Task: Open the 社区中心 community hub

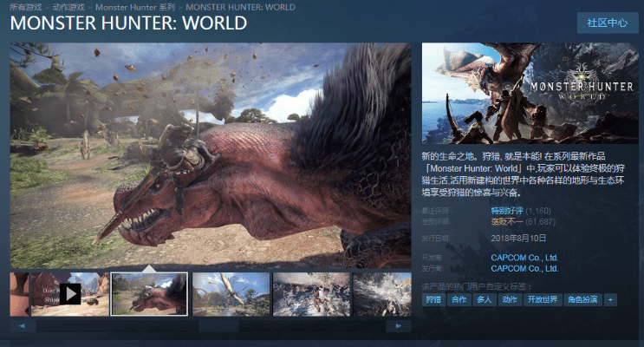Action: pos(607,23)
